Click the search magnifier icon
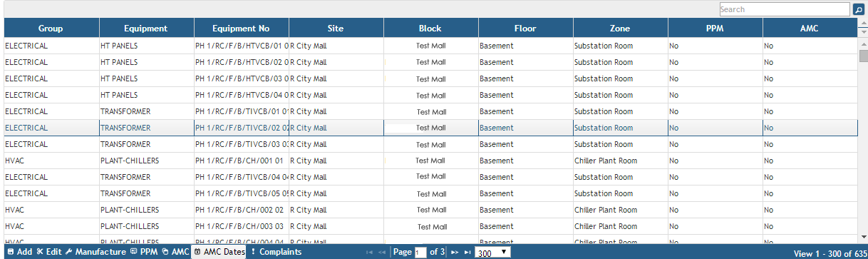The height and width of the screenshot is (259, 868). (859, 9)
